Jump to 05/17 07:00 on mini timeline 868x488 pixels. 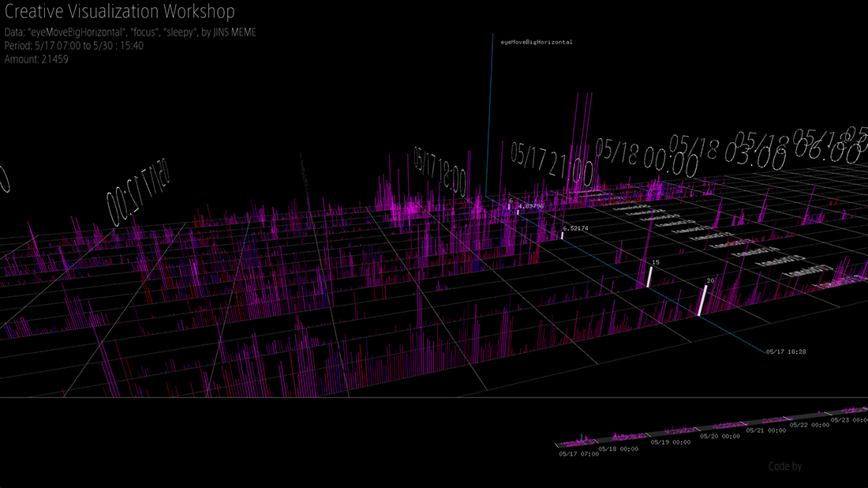coord(578,454)
